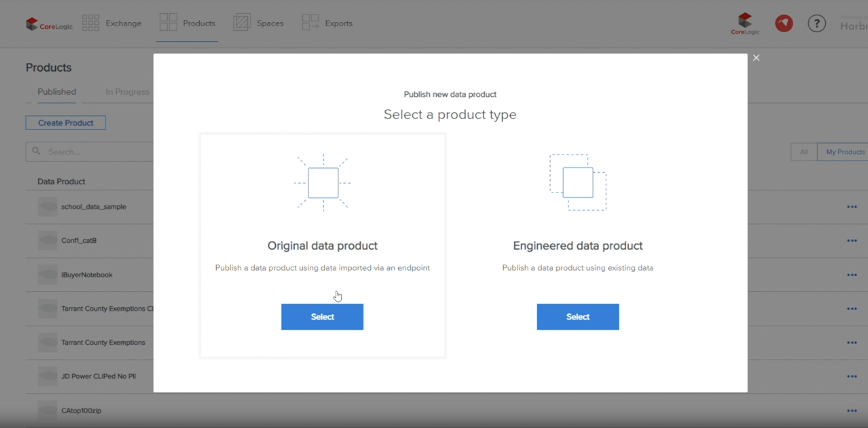
Task: Click the Exports arrow icon
Action: click(x=310, y=23)
